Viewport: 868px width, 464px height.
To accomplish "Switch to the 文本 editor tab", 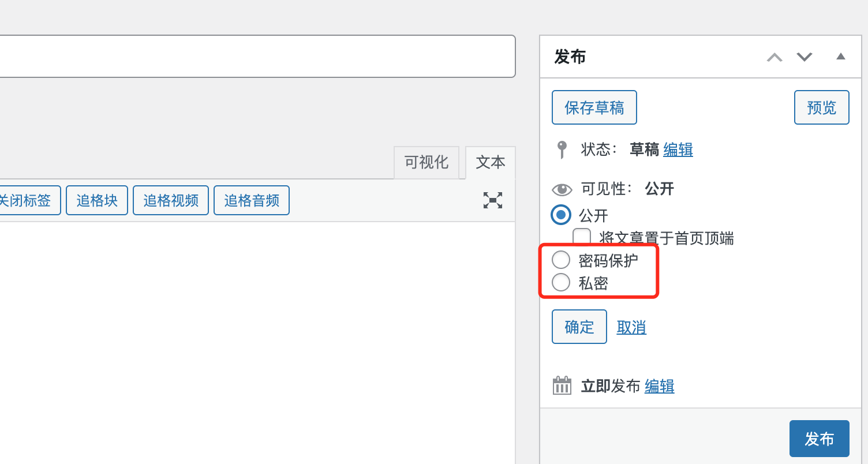I will tap(491, 163).
